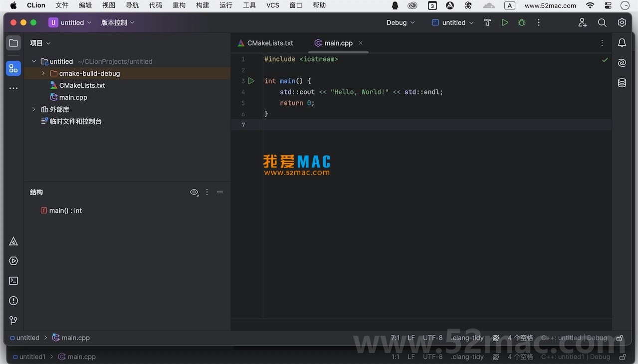Viewport: 638px width, 364px height.
Task: Open the CMake tool window triangle icon
Action: pos(13,241)
